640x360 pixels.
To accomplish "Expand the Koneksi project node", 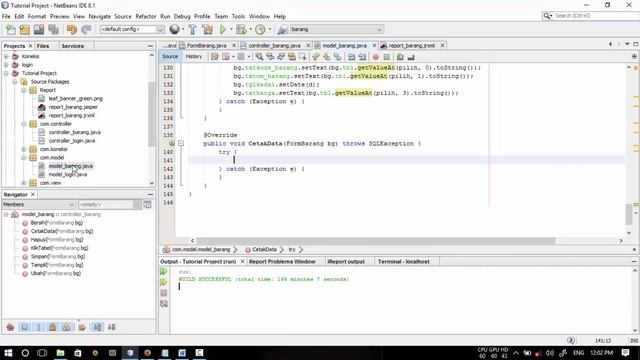I will (6, 56).
